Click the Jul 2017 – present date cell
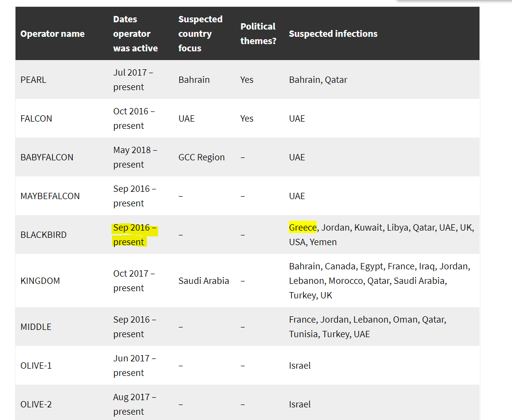The height and width of the screenshot is (420, 512). pos(133,79)
